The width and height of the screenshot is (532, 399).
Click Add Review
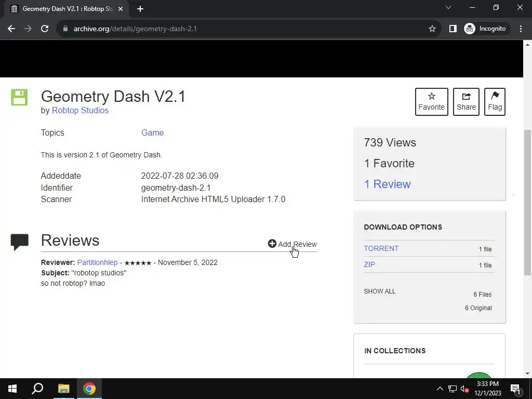tap(292, 244)
